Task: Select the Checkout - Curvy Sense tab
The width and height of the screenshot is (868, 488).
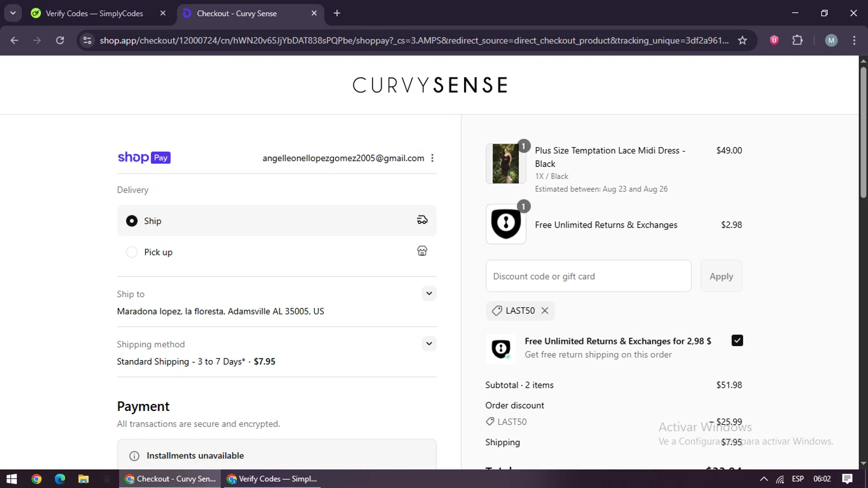Action: coord(237,13)
